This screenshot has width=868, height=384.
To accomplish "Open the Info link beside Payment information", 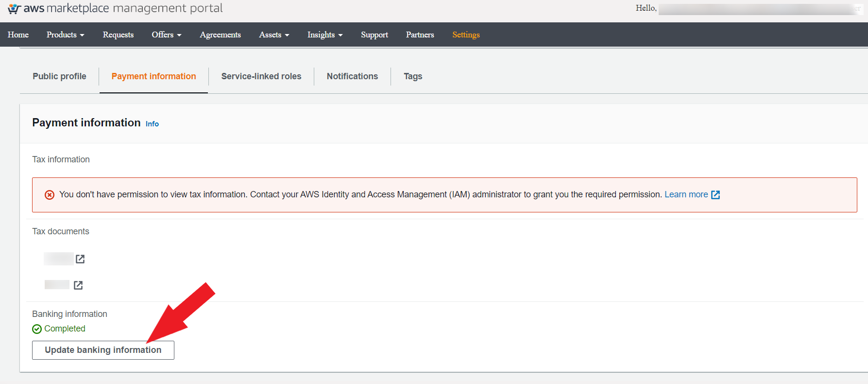I will 152,124.
